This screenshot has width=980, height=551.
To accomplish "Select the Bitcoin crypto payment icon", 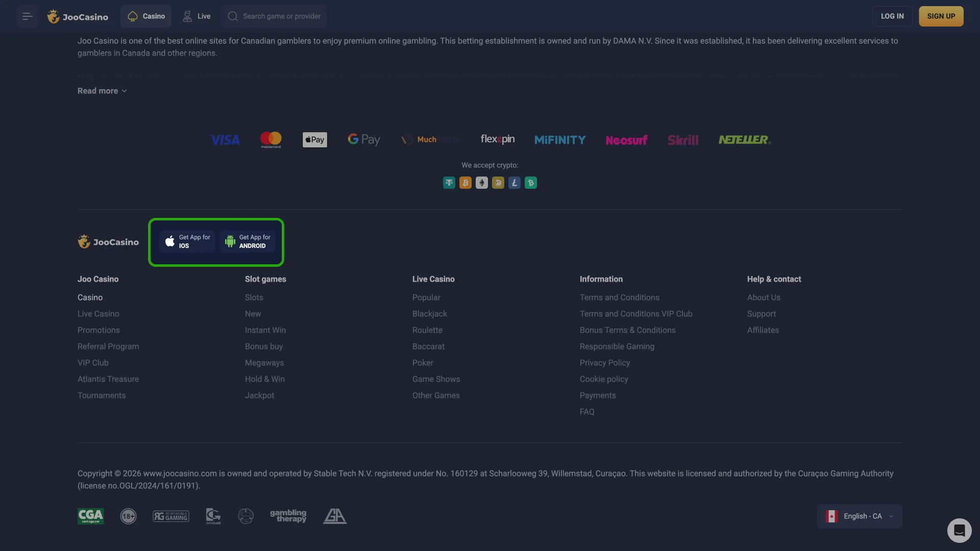I will click(x=465, y=183).
